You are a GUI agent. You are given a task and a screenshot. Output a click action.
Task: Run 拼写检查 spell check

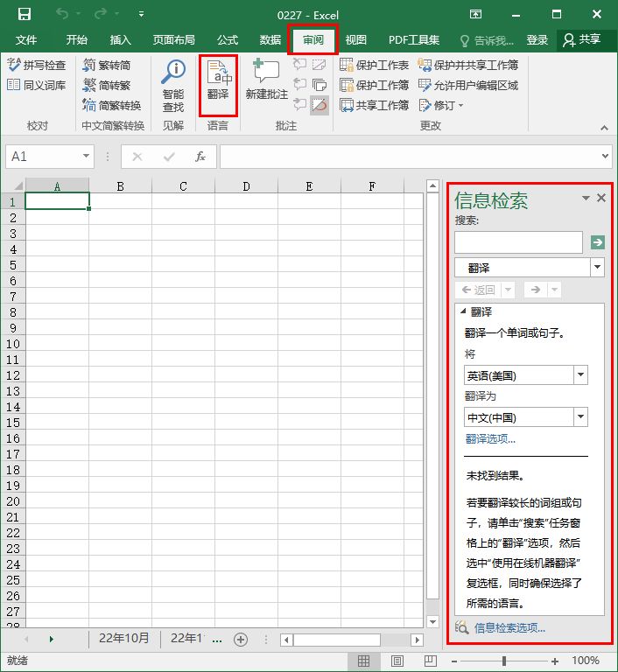point(37,65)
